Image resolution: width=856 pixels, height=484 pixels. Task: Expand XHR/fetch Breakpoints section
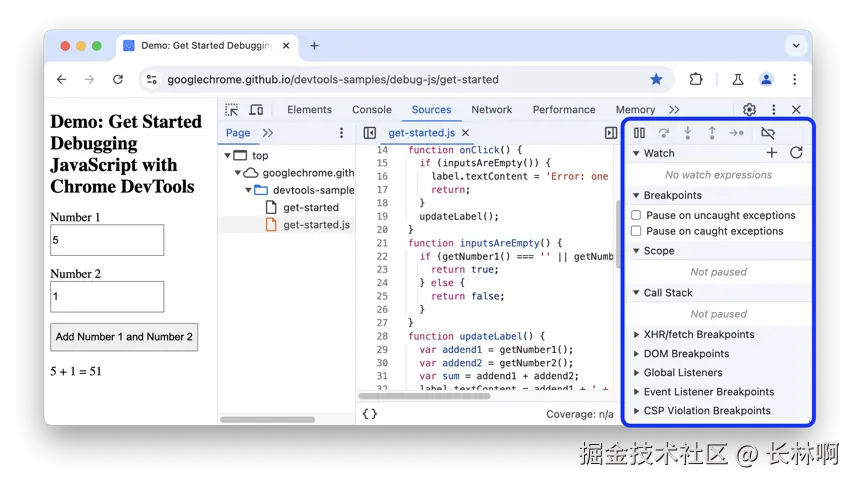tap(636, 334)
